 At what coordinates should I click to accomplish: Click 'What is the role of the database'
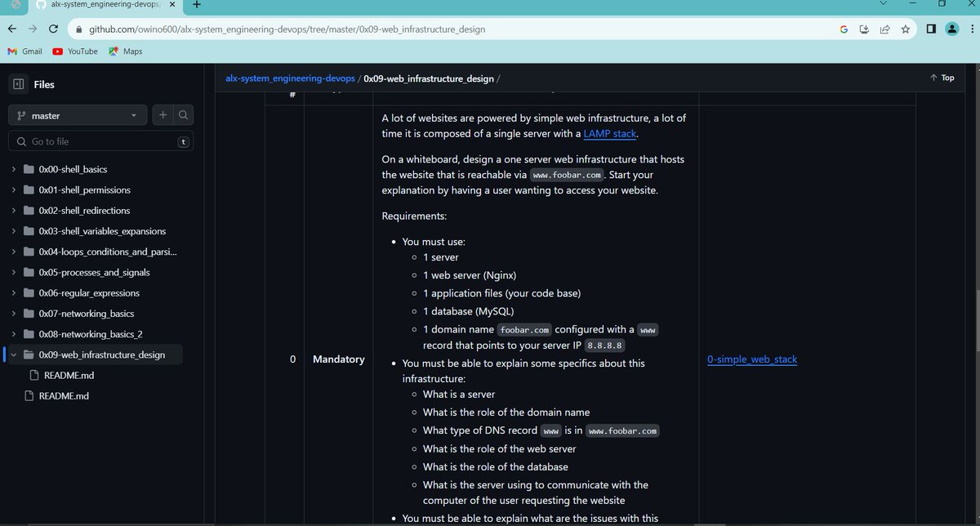tap(496, 466)
